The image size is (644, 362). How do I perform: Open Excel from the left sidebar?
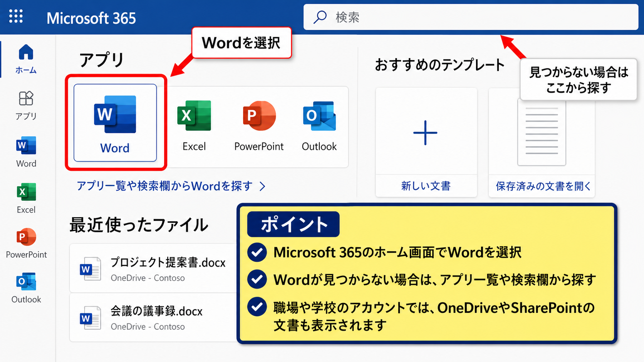pyautogui.click(x=26, y=199)
